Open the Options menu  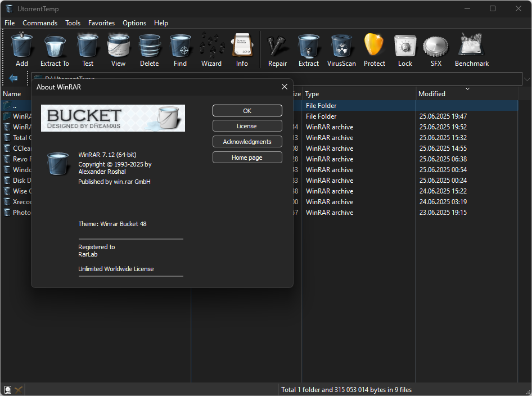[134, 22]
